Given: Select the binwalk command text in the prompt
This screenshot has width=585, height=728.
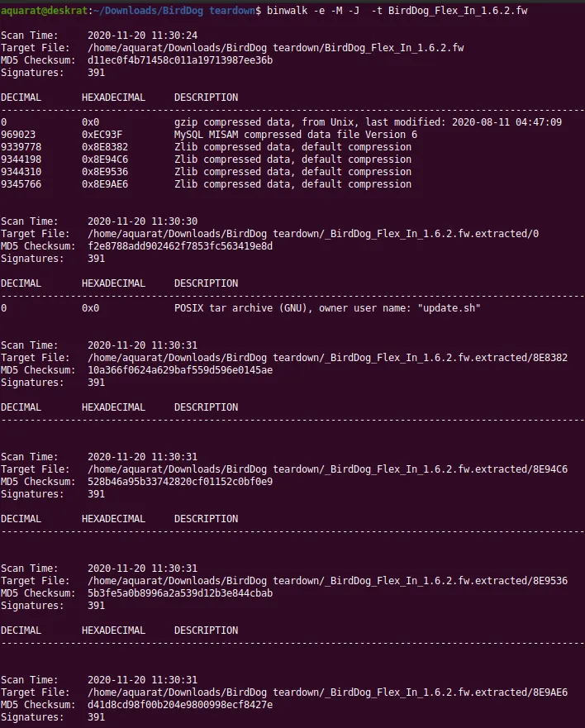Looking at the screenshot, I should [397, 10].
